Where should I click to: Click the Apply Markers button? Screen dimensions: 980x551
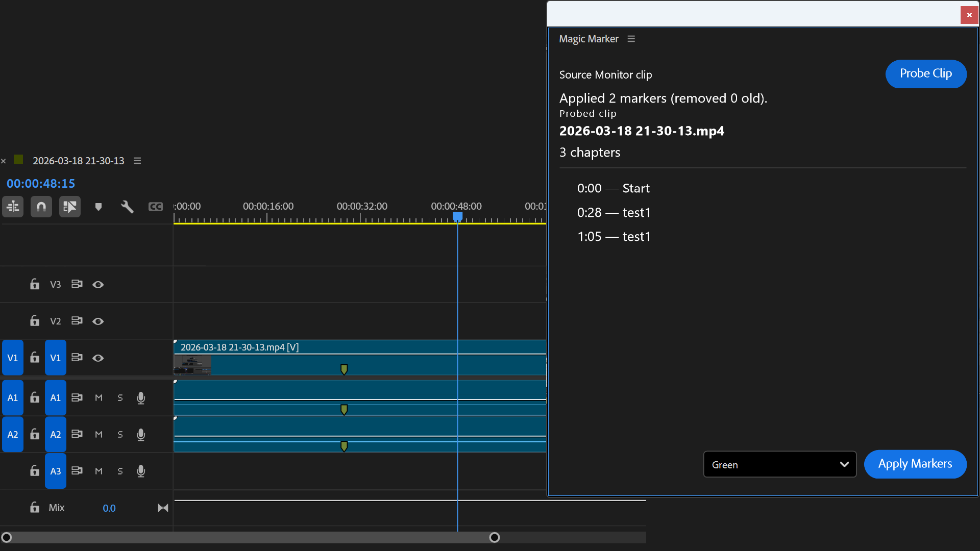pos(915,464)
